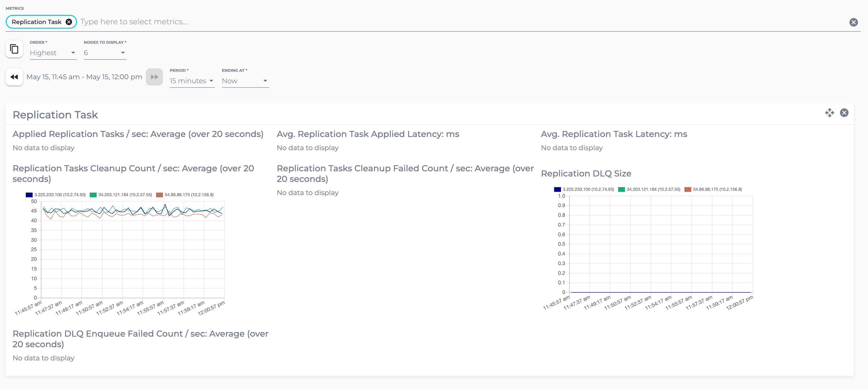Screen dimensions: 868x389
Task: Click the copy dashboard icon button
Action: [x=14, y=49]
